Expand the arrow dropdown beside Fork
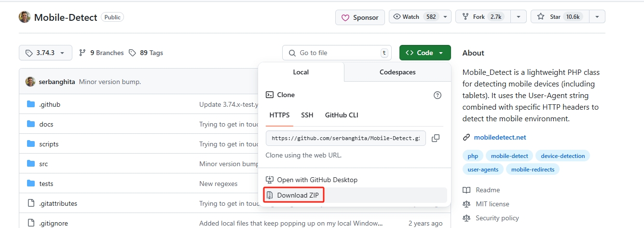Viewport: 644px width, 228px height. [519, 17]
